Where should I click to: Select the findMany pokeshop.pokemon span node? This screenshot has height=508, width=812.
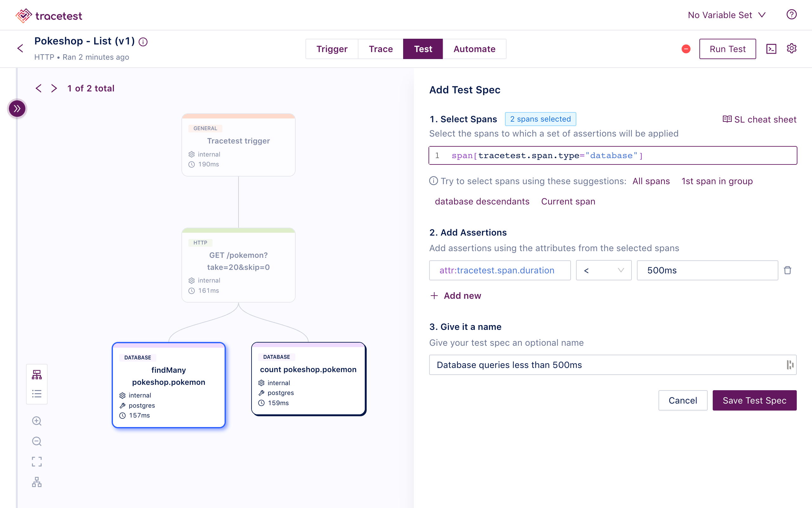[169, 385]
